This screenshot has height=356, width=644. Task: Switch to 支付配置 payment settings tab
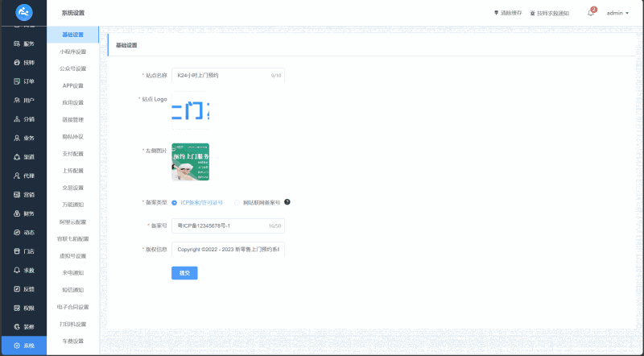coord(72,154)
